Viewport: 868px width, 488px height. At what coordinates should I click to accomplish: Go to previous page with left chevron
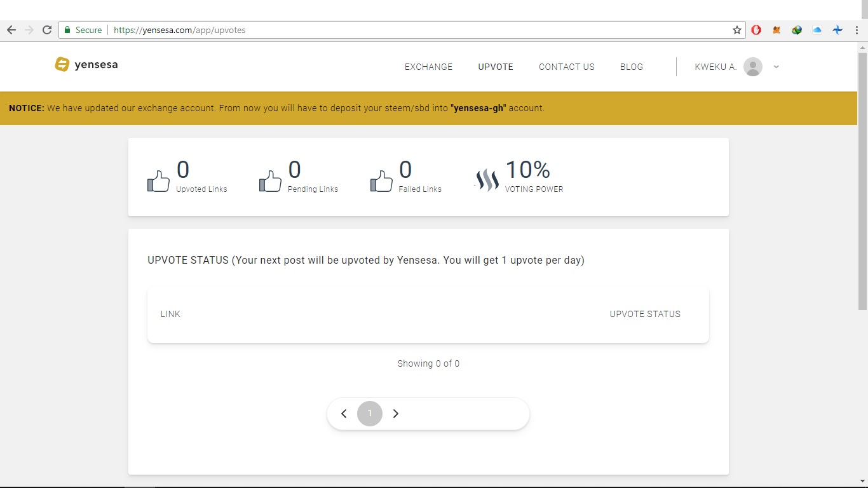[x=344, y=414]
